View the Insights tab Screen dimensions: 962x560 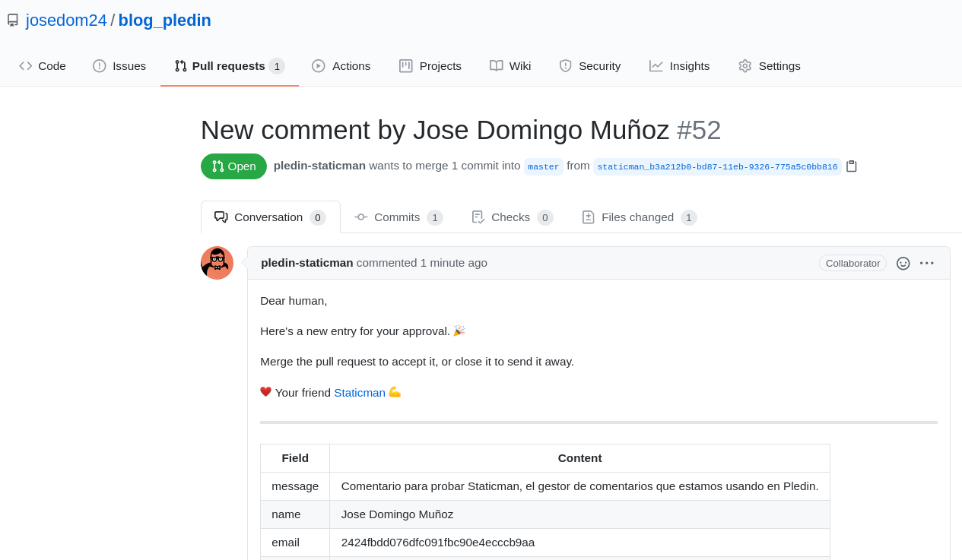point(679,66)
